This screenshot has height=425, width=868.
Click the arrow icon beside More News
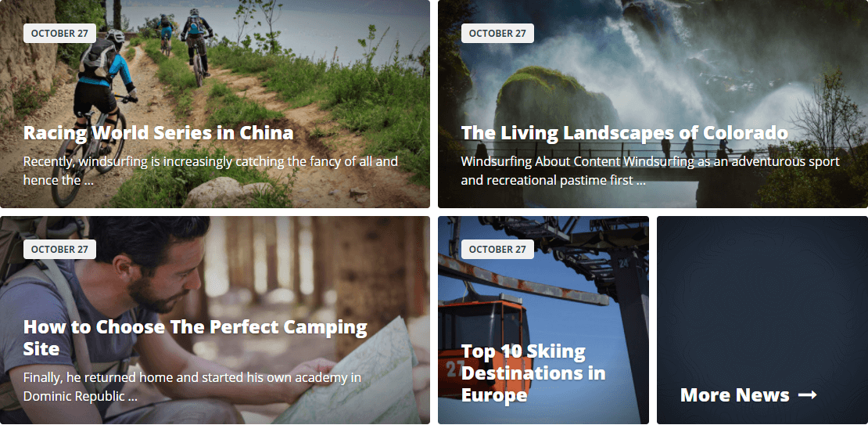click(x=807, y=395)
